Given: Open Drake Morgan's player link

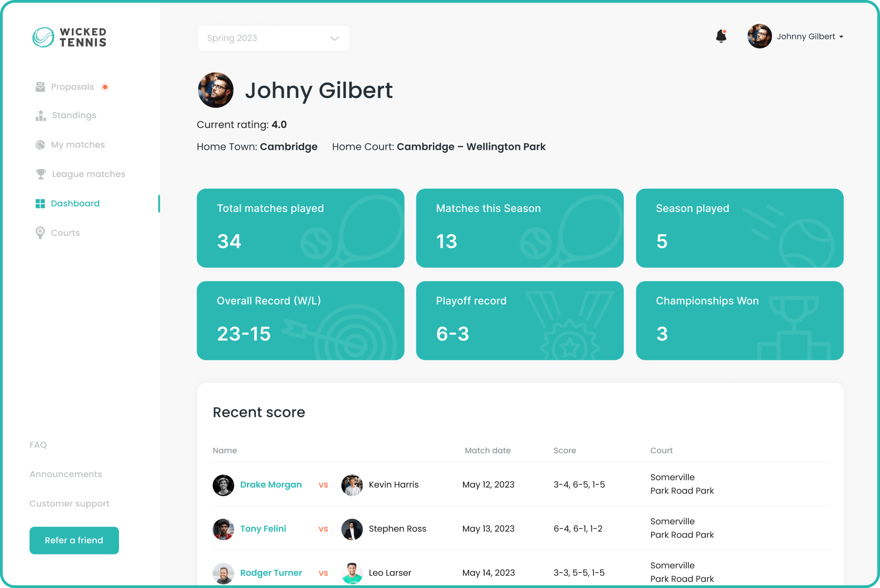Looking at the screenshot, I should point(270,484).
